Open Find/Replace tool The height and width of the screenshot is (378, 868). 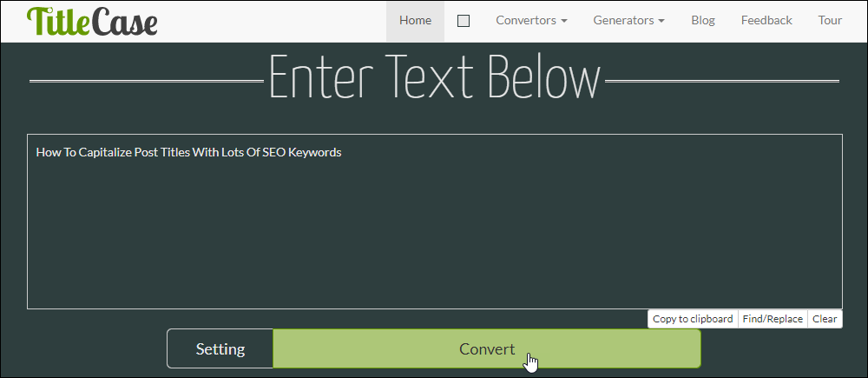pos(773,319)
